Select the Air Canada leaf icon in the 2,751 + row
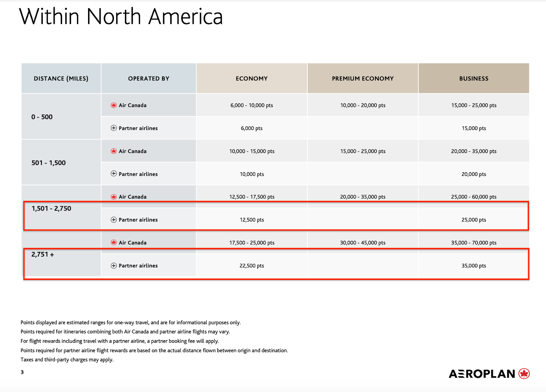 [x=114, y=243]
